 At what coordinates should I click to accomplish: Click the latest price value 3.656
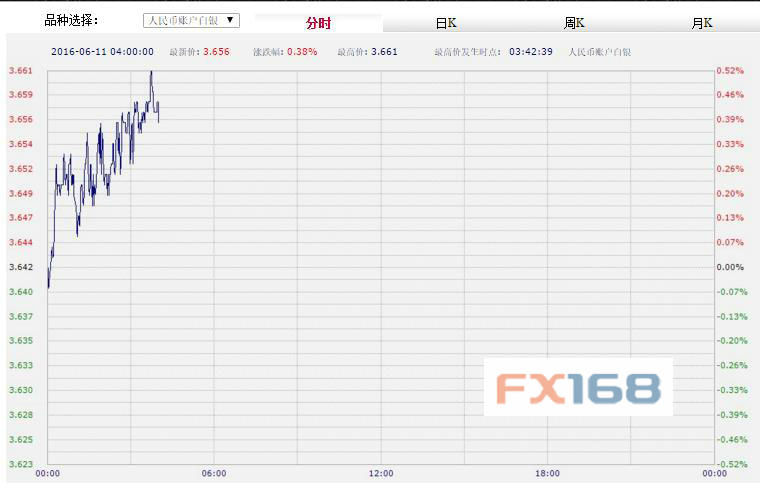[x=216, y=52]
